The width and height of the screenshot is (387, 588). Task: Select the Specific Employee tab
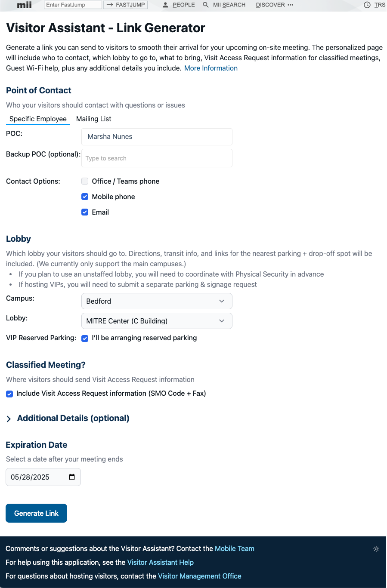[38, 119]
